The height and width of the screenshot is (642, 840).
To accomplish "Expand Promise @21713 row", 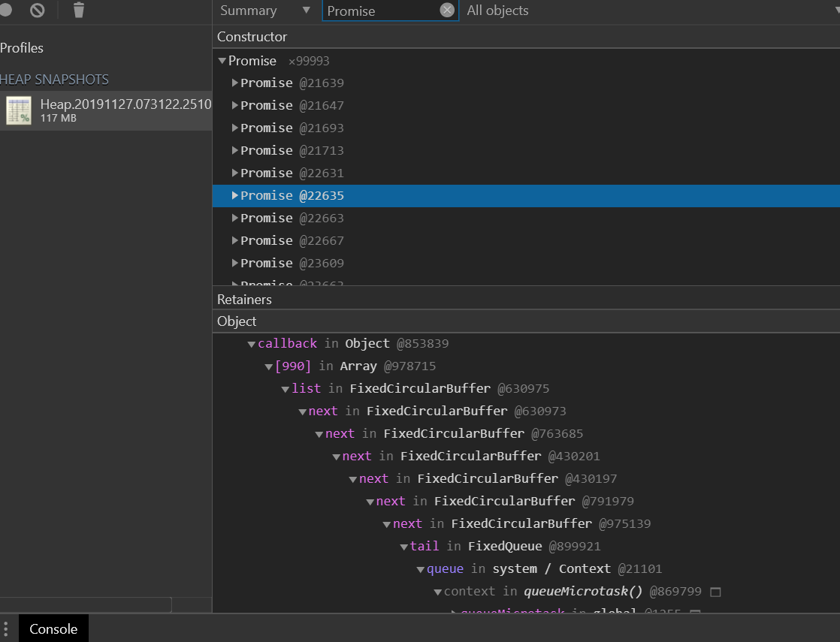I will coord(234,150).
